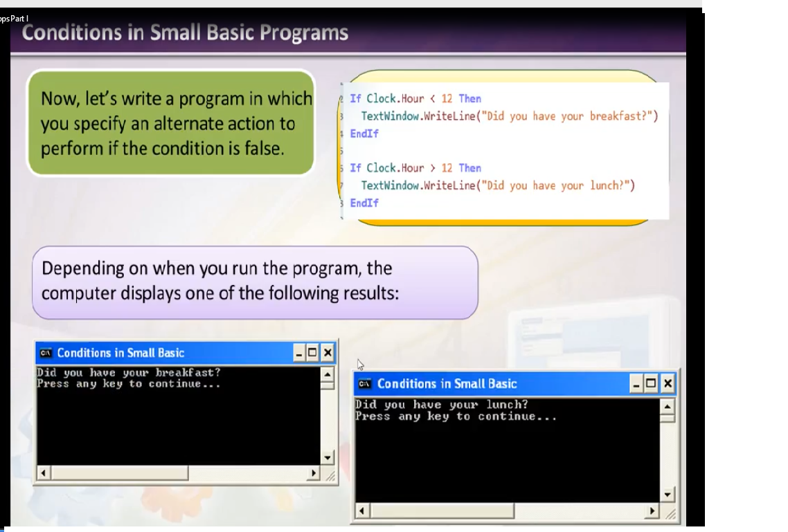The width and height of the screenshot is (788, 532).
Task: Click the lunch window horizontal scrollbar thumb
Action: [x=442, y=511]
